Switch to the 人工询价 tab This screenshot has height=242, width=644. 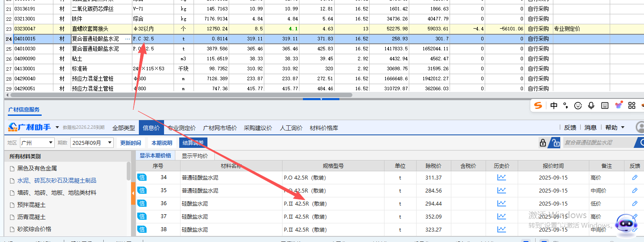pyautogui.click(x=291, y=128)
